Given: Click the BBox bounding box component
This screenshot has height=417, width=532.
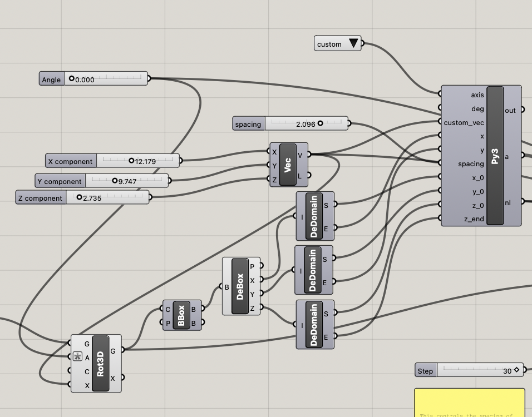Looking at the screenshot, I should [181, 315].
